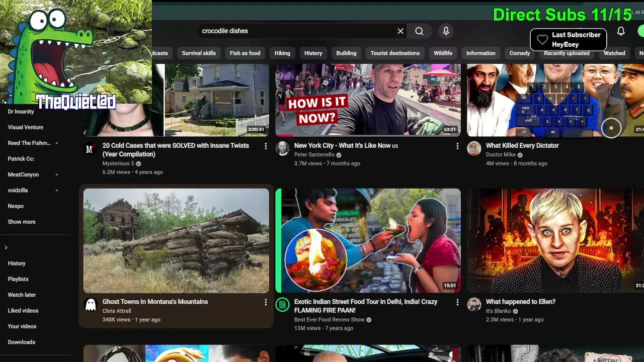Image resolution: width=644 pixels, height=362 pixels.
Task: Open Reed The Fishm... subscription
Action: [x=29, y=143]
